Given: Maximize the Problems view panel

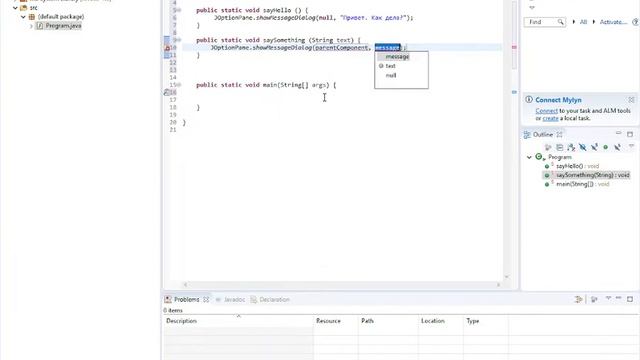Looking at the screenshot, I should tap(630, 299).
